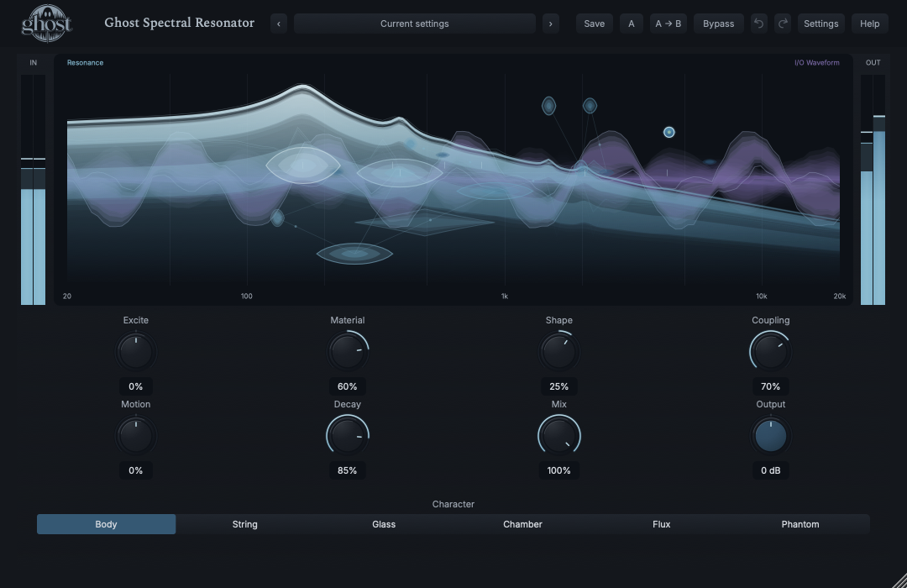Click the Character section label
907x588 pixels.
tap(453, 504)
